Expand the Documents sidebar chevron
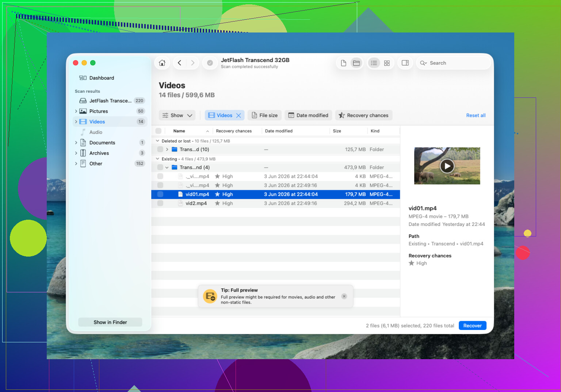The image size is (561, 392). coord(76,143)
